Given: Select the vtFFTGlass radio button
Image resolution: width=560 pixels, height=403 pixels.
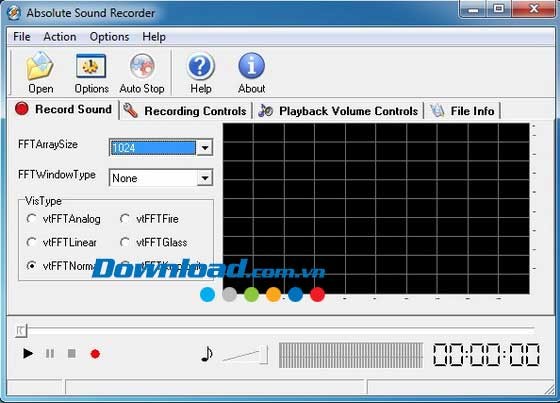Looking at the screenshot, I should pyautogui.click(x=125, y=242).
